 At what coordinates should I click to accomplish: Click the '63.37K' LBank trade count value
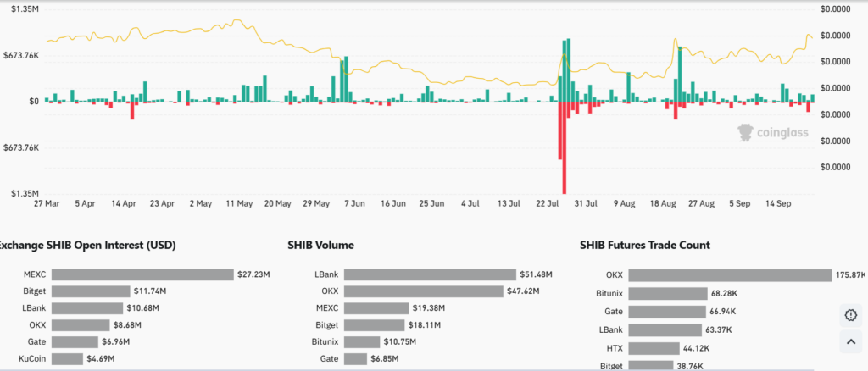pos(720,330)
